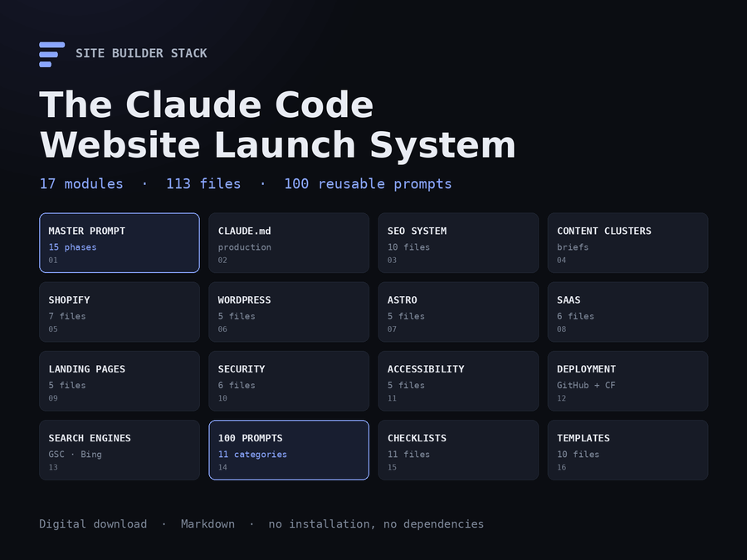747x560 pixels.
Task: Click the headline line "Website Launch System"
Action: click(278, 145)
